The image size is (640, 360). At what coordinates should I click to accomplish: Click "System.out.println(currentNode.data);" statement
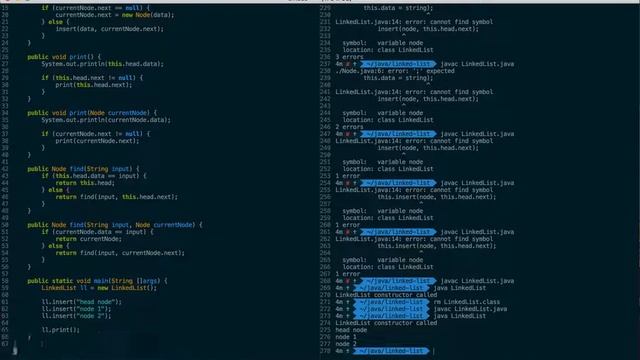pyautogui.click(x=106, y=120)
